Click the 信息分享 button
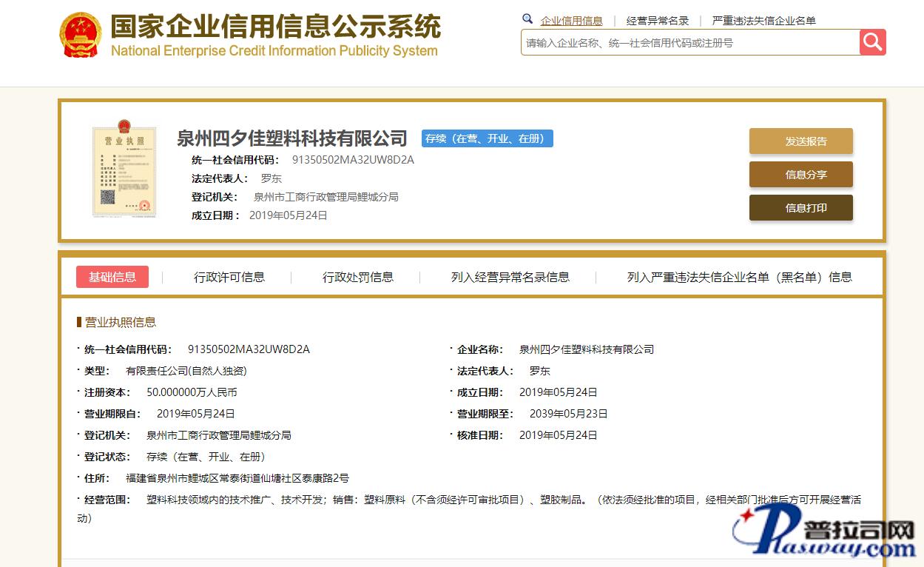This screenshot has height=567, width=924. tap(800, 175)
